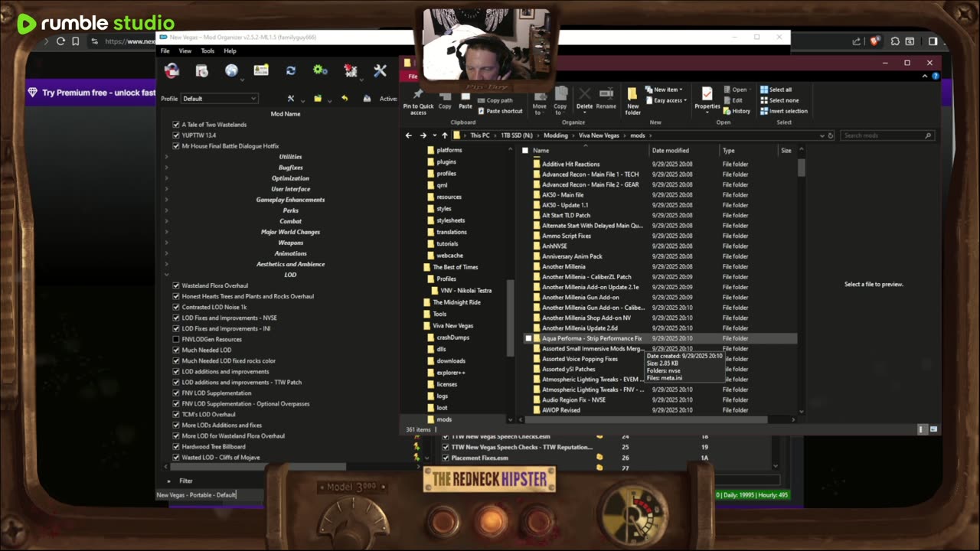Uncheck Wasteland Flora Overhaul mod
Viewport: 980px width, 551px height.
pyautogui.click(x=176, y=285)
